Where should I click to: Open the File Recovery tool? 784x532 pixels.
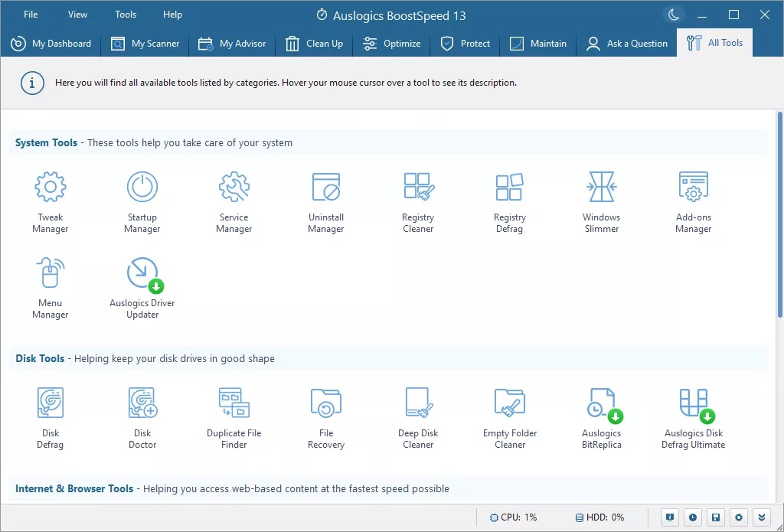326,417
